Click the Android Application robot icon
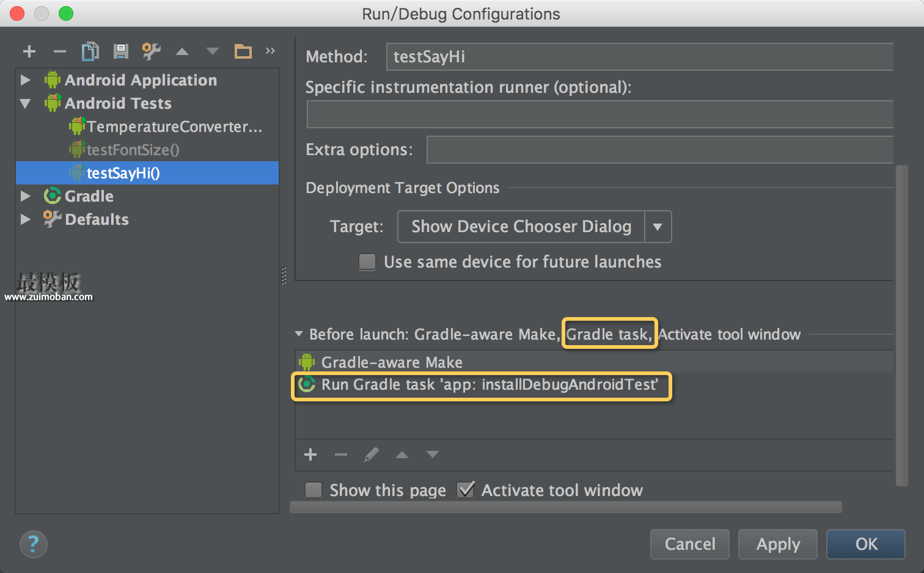This screenshot has width=924, height=573. tap(53, 80)
